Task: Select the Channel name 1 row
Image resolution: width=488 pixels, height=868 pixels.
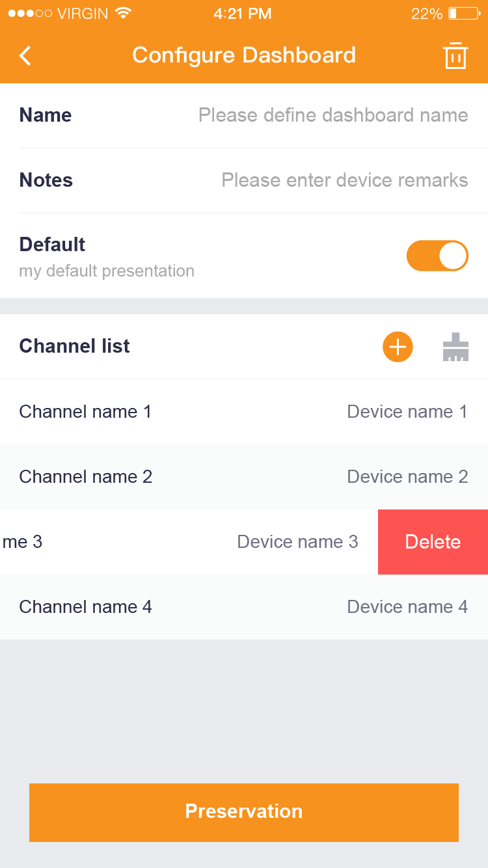Action: (x=85, y=412)
